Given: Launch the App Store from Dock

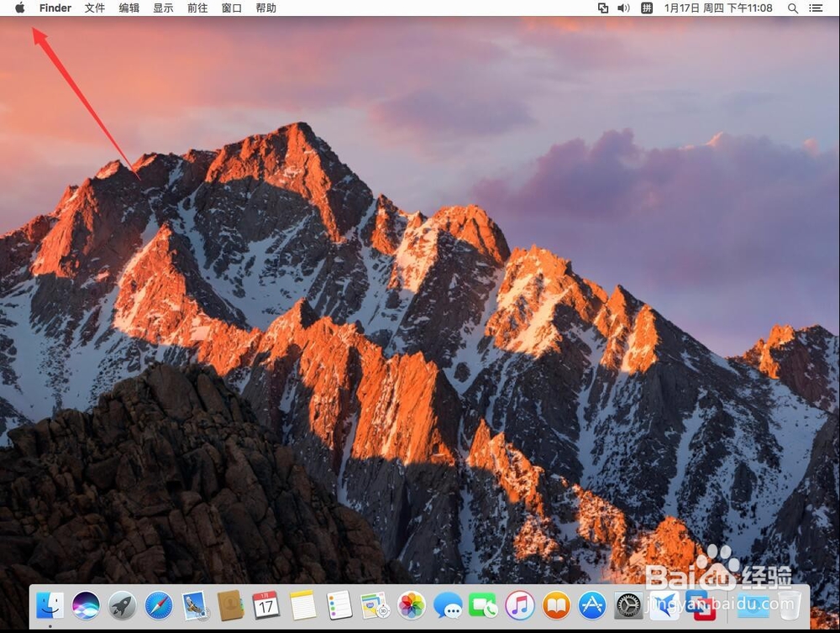Looking at the screenshot, I should pyautogui.click(x=592, y=605).
